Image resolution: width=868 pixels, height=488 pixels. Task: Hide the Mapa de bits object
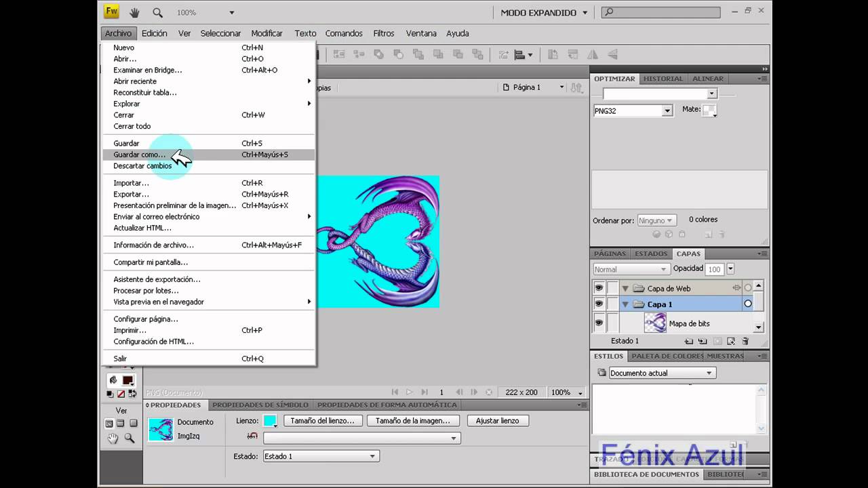599,323
